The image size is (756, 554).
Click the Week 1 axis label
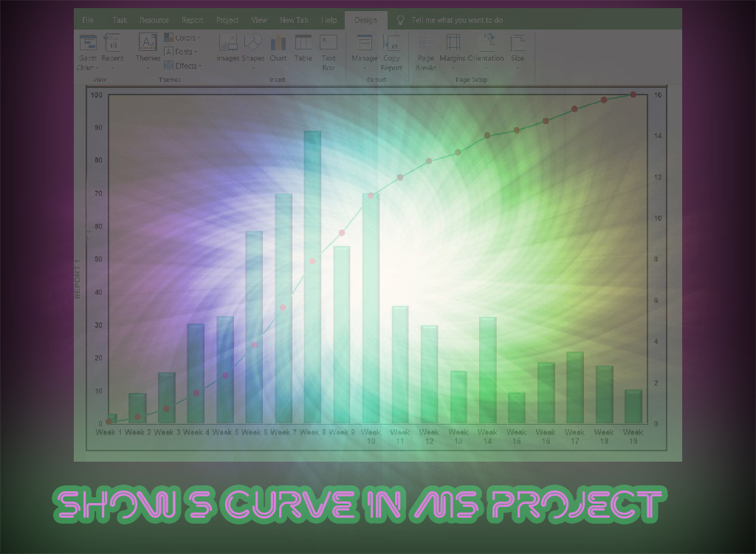click(x=109, y=432)
